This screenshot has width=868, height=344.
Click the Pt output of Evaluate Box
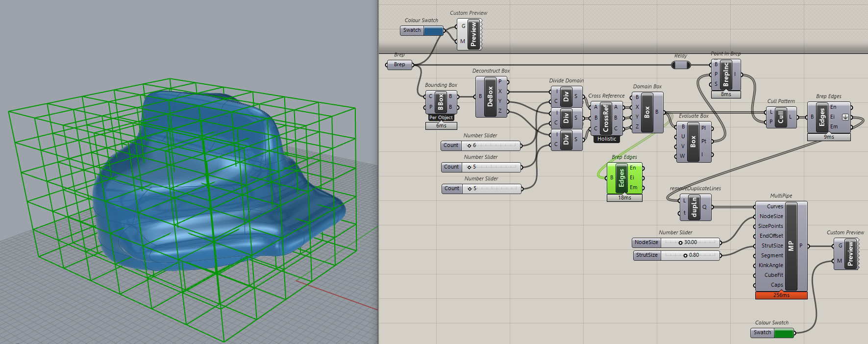click(704, 142)
